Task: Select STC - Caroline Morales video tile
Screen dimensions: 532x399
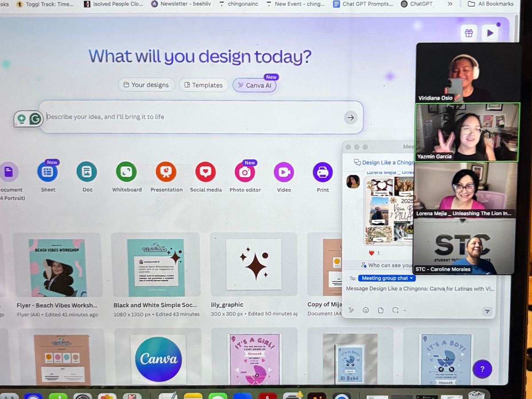Action: click(464, 246)
